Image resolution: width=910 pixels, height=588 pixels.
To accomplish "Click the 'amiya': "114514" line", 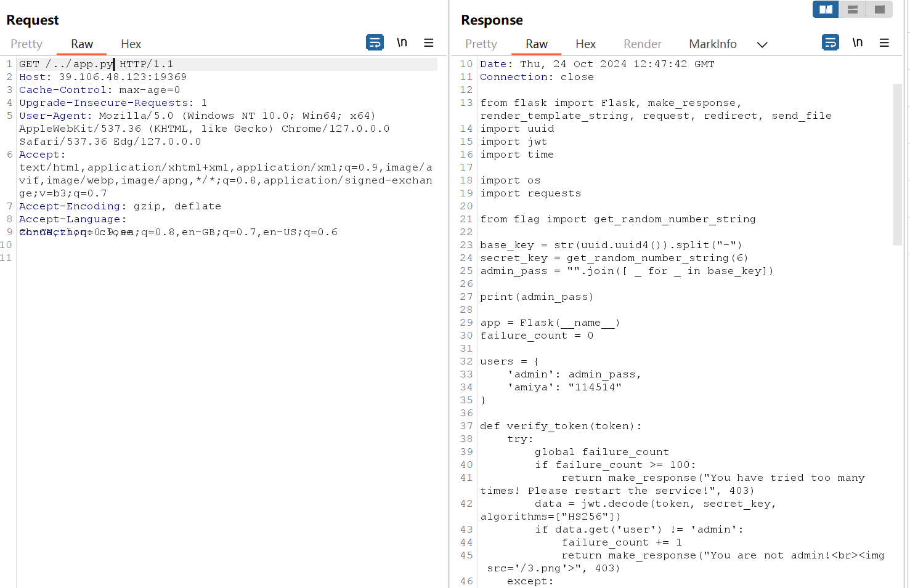I will coord(564,387).
